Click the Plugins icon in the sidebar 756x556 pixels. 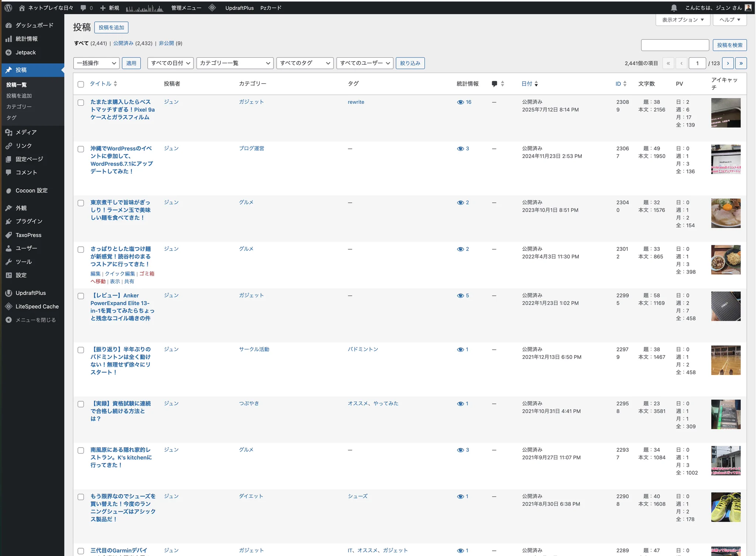coord(9,221)
